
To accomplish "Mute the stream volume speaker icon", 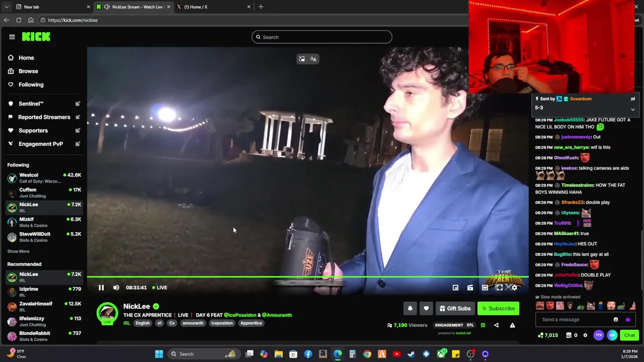I will [x=116, y=288].
